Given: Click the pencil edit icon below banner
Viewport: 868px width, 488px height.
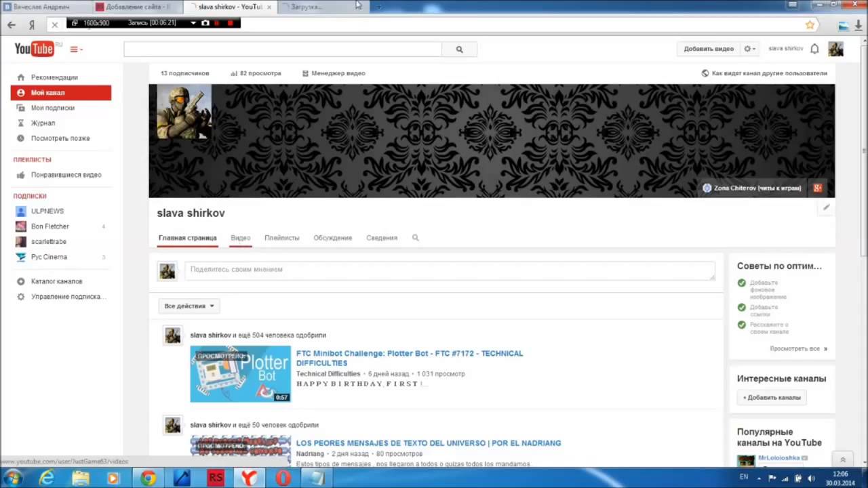Looking at the screenshot, I should tap(826, 207).
